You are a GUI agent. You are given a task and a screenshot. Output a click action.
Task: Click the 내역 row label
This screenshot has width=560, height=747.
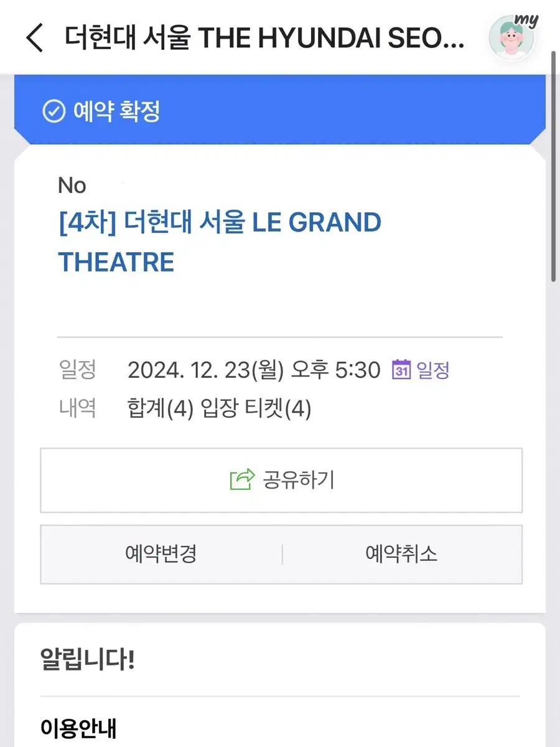[x=77, y=408]
